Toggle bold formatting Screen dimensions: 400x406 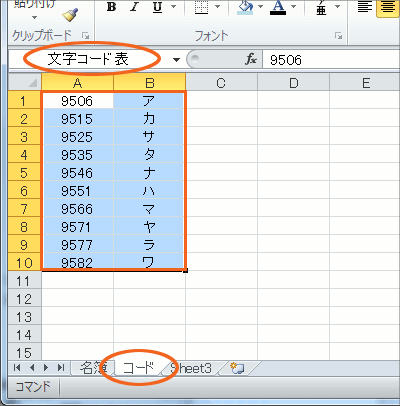[x=112, y=7]
